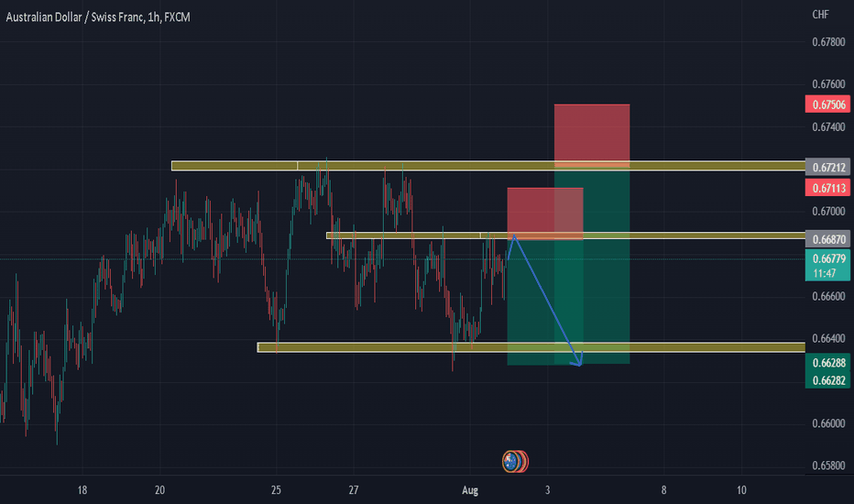Click the Australian economic event flag icon
This screenshot has width=854, height=504.
511,462
